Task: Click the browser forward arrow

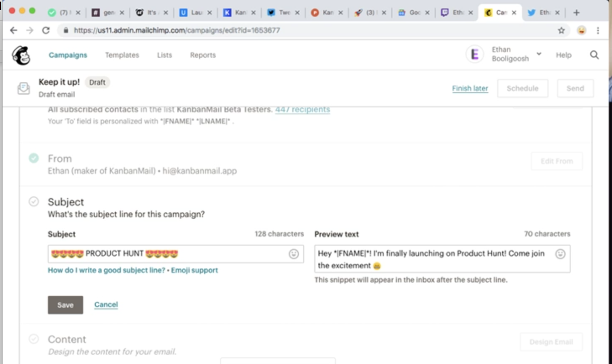Action: click(x=29, y=30)
